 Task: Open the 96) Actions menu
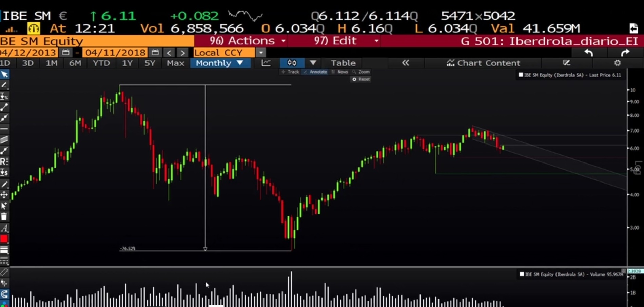pyautogui.click(x=247, y=41)
